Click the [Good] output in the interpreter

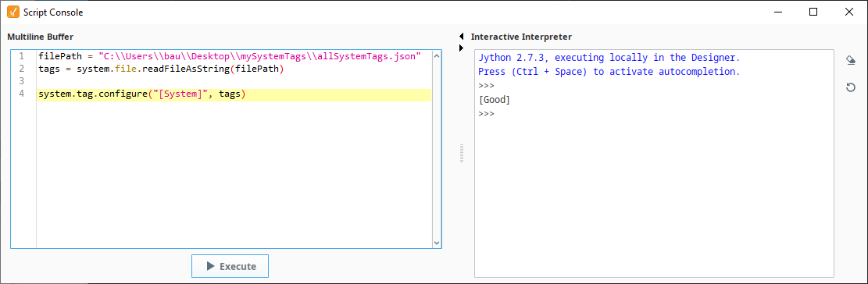click(494, 100)
